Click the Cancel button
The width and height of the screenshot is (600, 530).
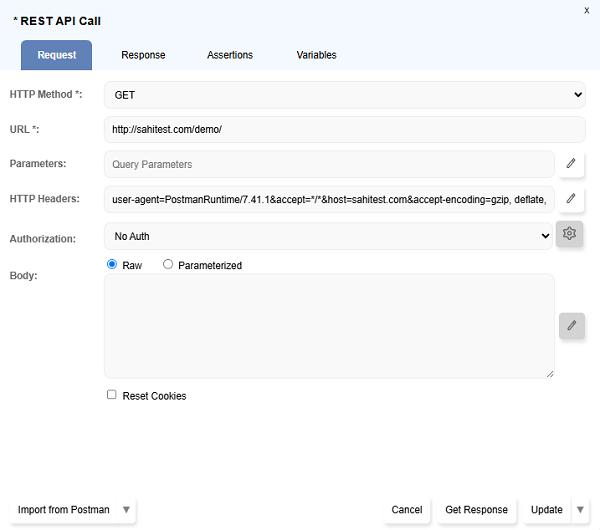click(406, 510)
